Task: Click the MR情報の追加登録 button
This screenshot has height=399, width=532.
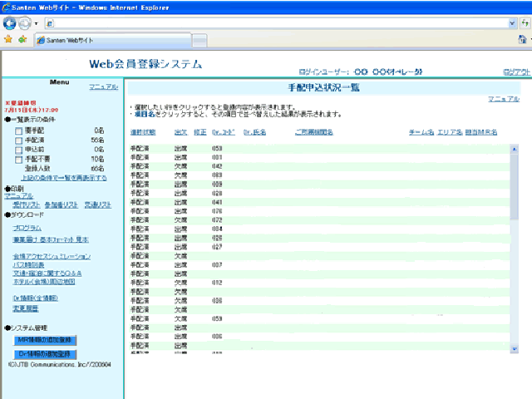Action: click(x=45, y=340)
